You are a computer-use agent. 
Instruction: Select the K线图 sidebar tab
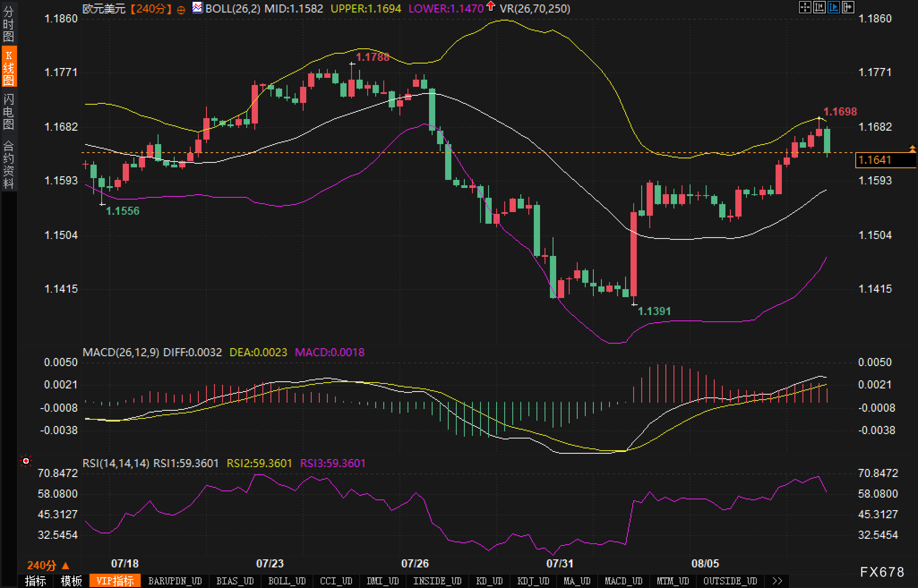click(x=9, y=67)
